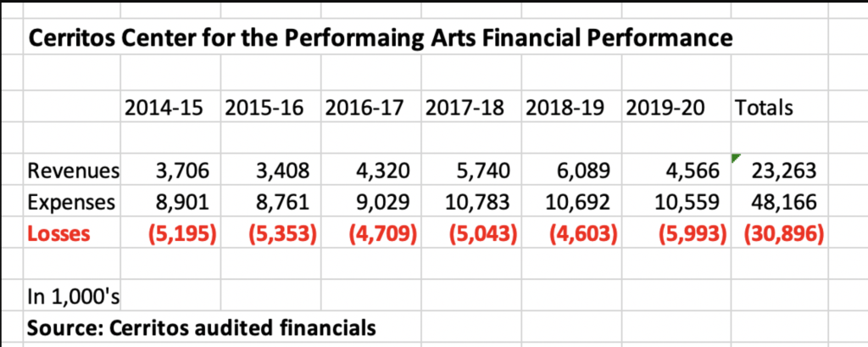Click the Revenues row label
This screenshot has height=347, width=868.
(74, 171)
